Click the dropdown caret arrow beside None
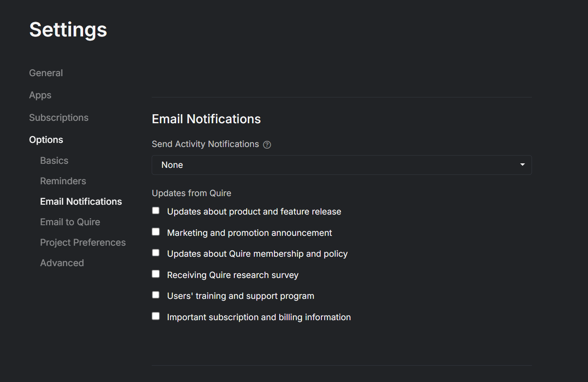 tap(522, 165)
